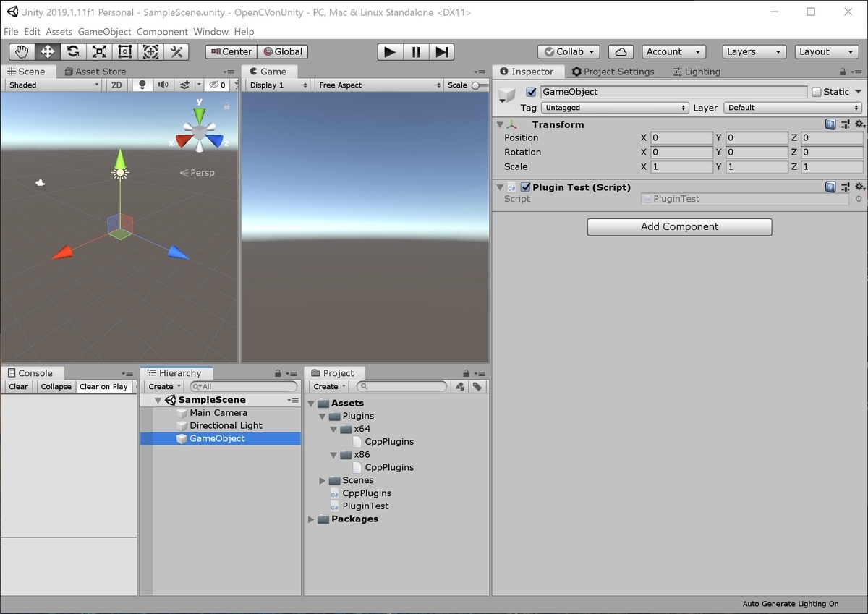Toggle scene audio speaker icon

click(163, 85)
